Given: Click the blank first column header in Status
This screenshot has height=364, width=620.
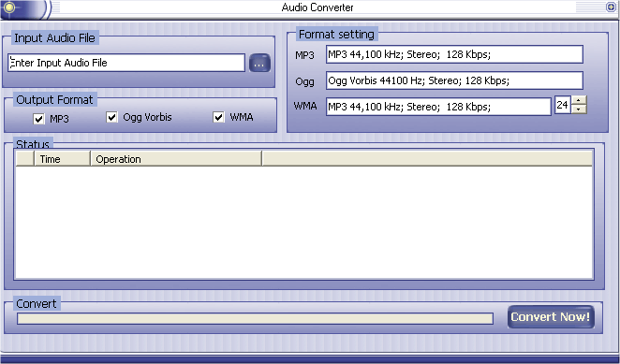Looking at the screenshot, I should (25, 159).
